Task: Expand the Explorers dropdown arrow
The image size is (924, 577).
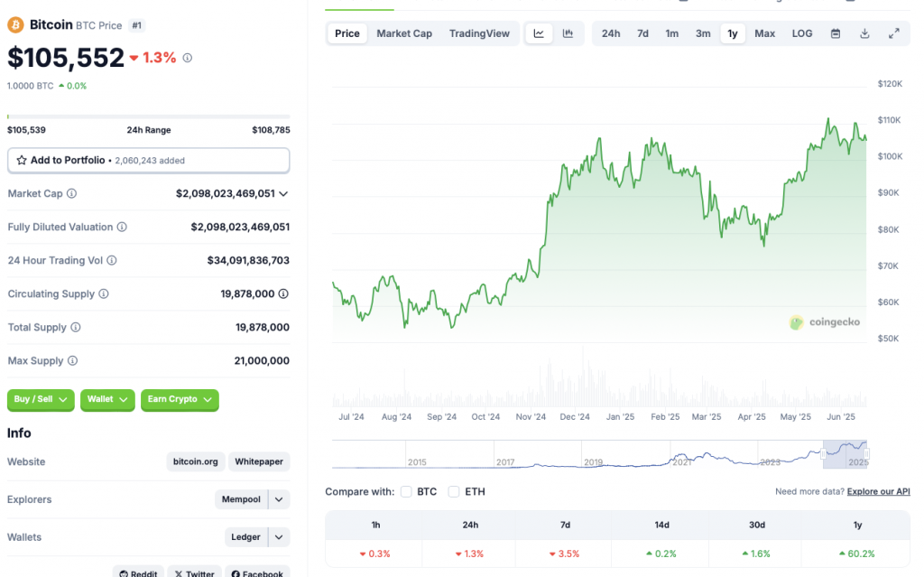Action: (x=280, y=499)
